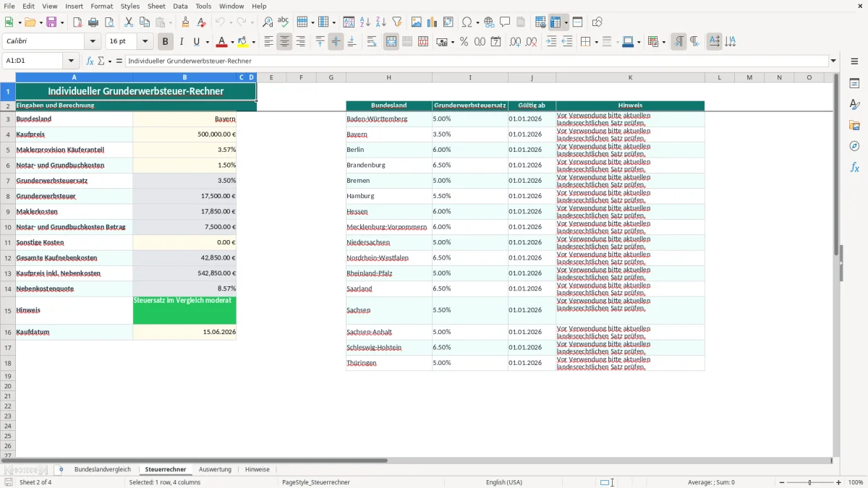Click the Print icon in toolbar

pyautogui.click(x=93, y=22)
